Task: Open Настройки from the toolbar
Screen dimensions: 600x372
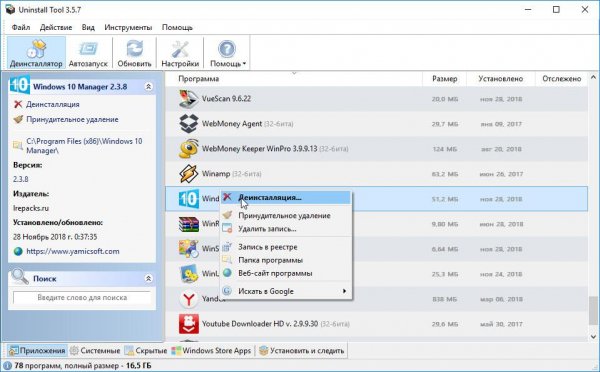Action: coord(180,53)
